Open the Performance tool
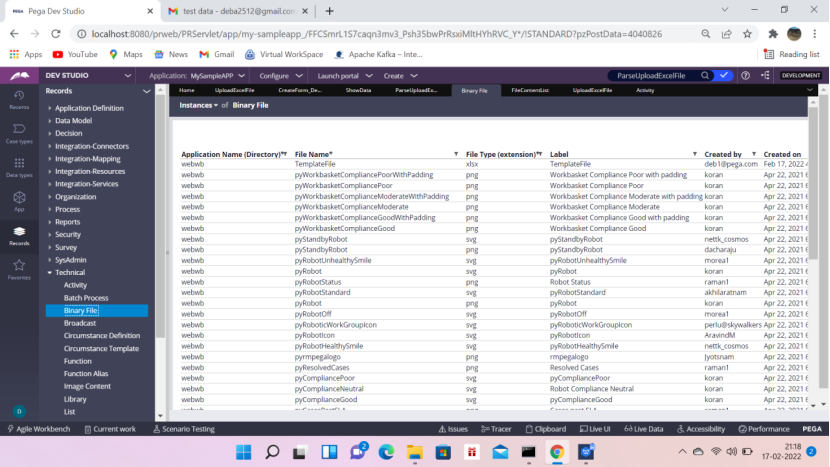Screen dimensions: 830x467 [764, 429]
